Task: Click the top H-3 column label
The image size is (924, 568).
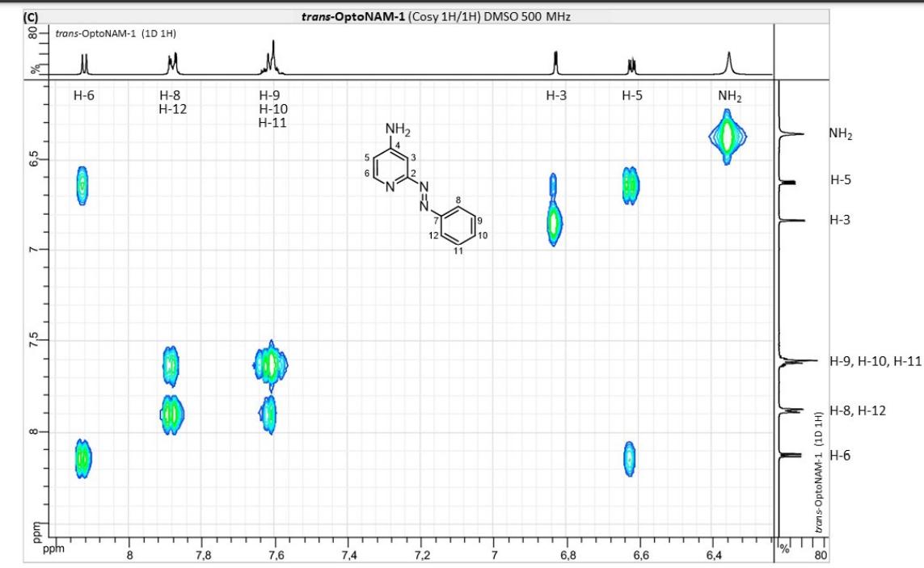Action: click(555, 96)
